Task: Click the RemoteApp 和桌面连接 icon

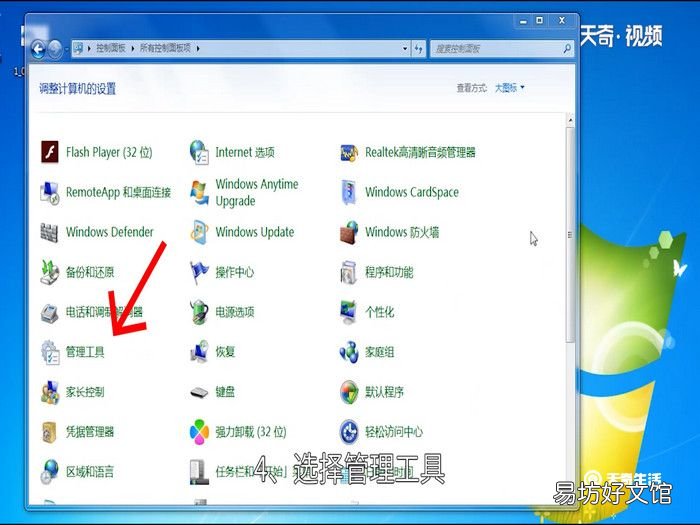Action: tap(50, 193)
